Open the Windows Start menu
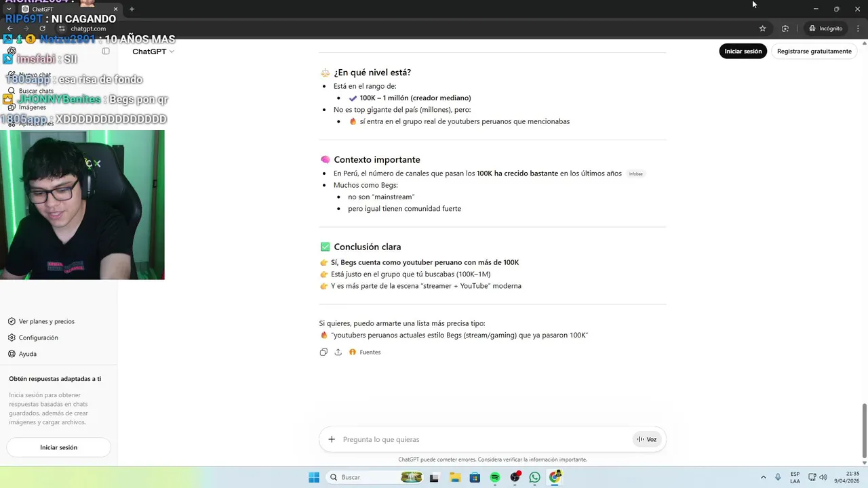Viewport: 868px width, 488px height. tap(314, 477)
